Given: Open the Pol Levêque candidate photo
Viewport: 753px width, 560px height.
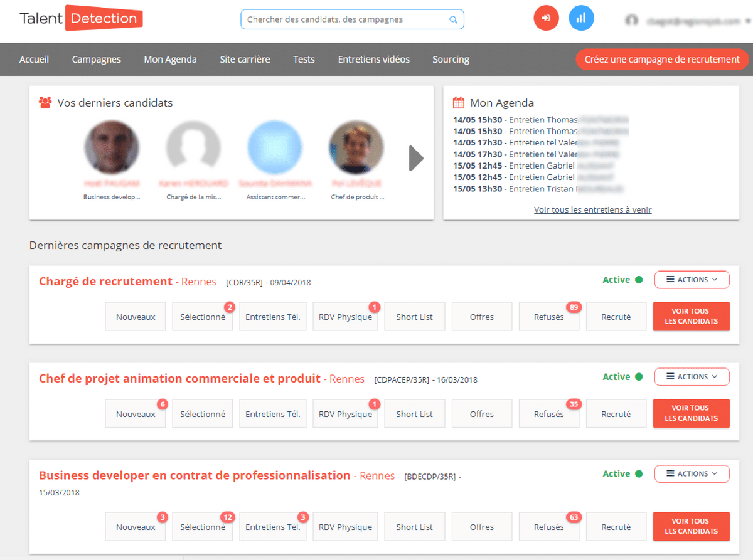Looking at the screenshot, I should [356, 148].
